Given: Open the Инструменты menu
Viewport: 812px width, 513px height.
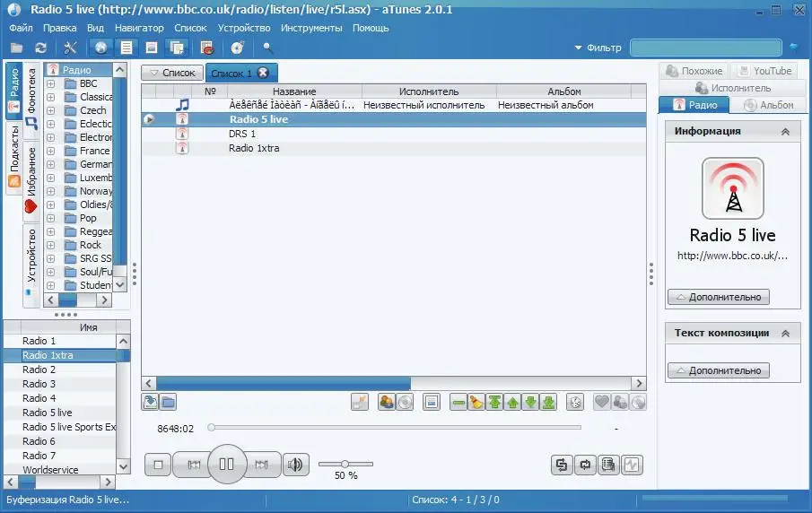Looking at the screenshot, I should (x=311, y=28).
